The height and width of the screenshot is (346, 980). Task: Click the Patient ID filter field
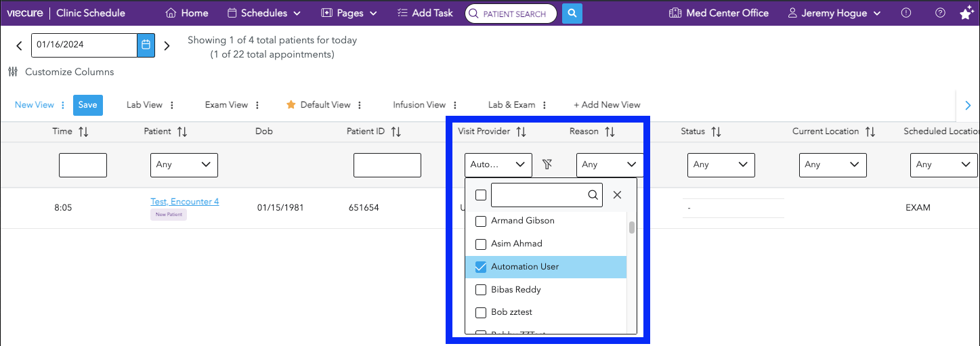click(387, 165)
